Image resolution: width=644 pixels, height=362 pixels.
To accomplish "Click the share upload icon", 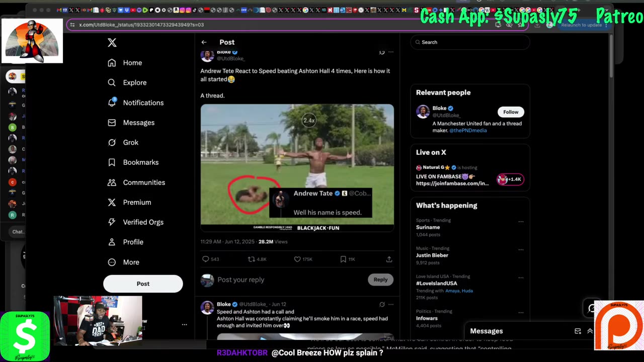I will (x=389, y=259).
